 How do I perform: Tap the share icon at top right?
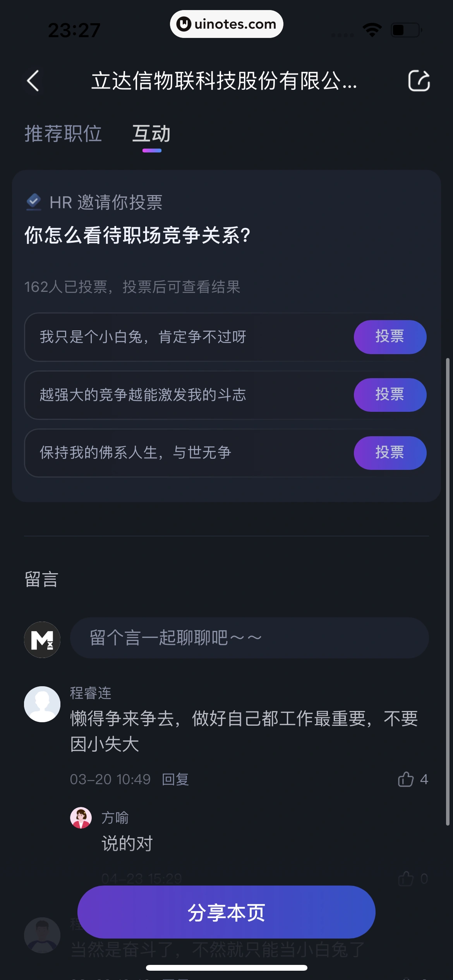point(419,81)
